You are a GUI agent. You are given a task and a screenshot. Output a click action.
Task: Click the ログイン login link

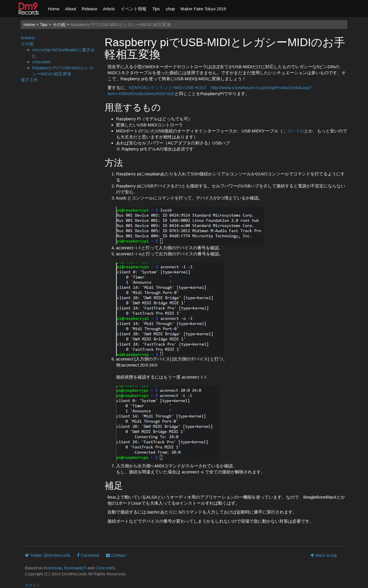[x=32, y=585]
